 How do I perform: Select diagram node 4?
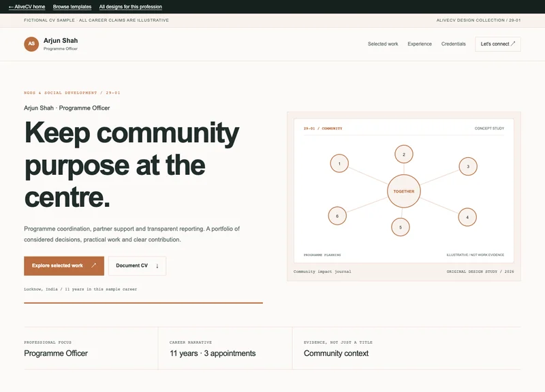[467, 217]
